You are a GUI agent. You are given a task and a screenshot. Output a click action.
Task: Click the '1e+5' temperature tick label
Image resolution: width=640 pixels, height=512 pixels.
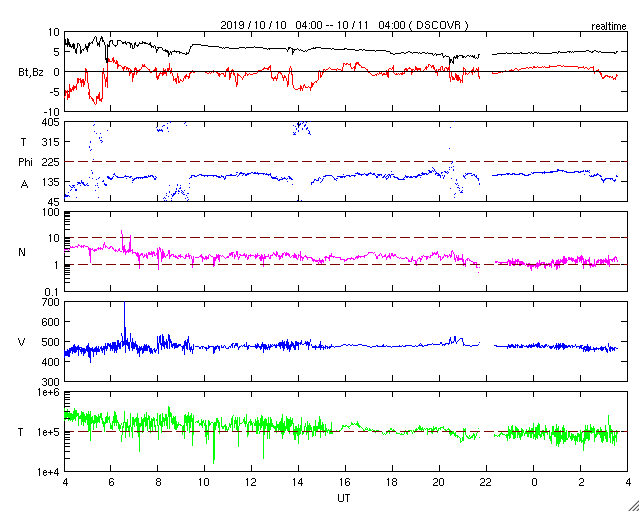tap(49, 432)
